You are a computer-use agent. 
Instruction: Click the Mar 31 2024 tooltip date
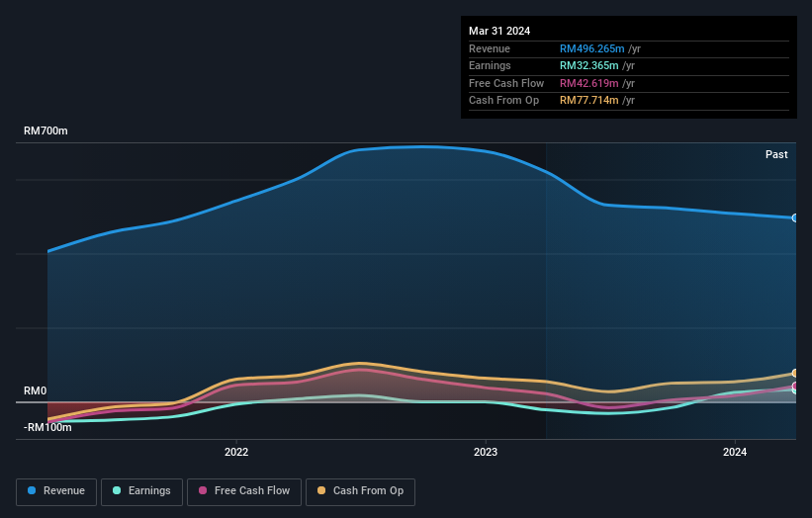[499, 31]
